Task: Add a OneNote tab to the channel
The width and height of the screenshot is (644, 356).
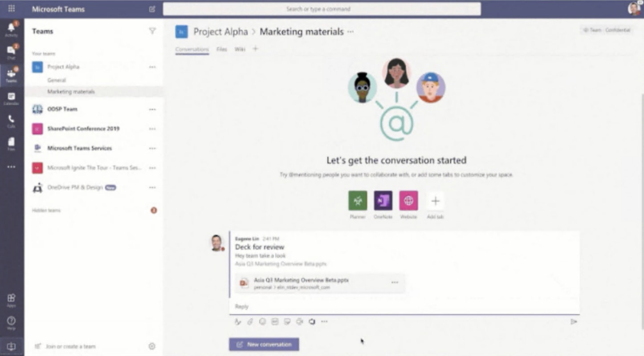Action: [x=383, y=201]
